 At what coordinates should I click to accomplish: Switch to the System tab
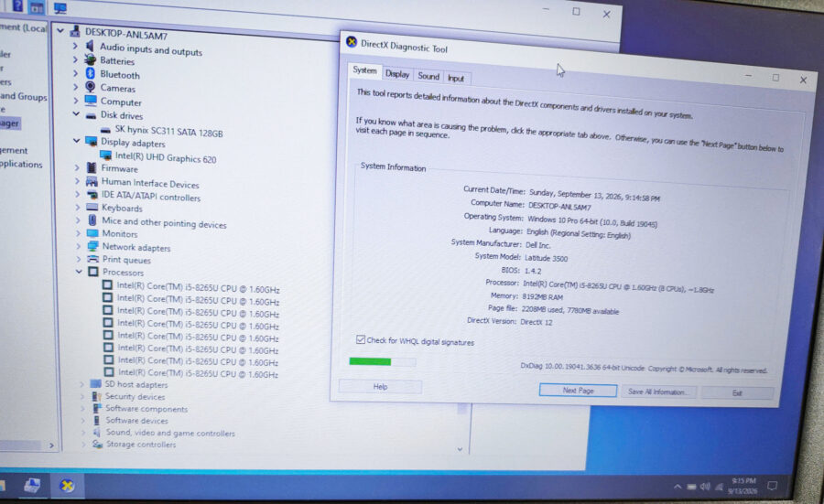coord(364,70)
